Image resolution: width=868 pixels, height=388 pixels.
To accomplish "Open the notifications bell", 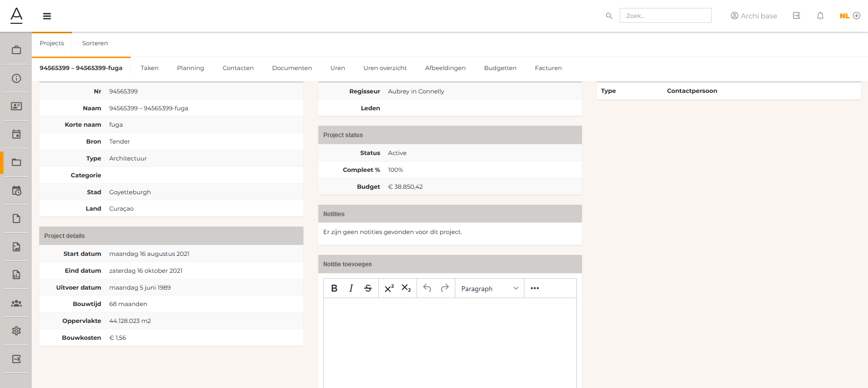I will 820,16.
